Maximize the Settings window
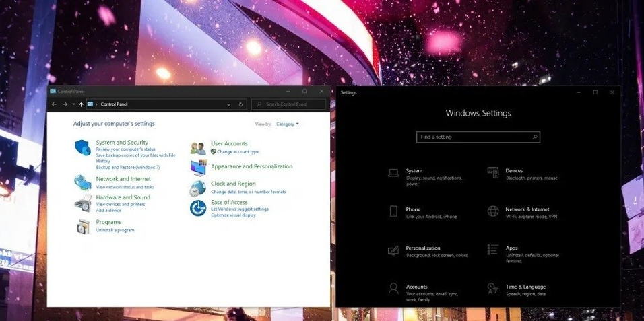Image resolution: width=644 pixels, height=321 pixels. pos(595,92)
